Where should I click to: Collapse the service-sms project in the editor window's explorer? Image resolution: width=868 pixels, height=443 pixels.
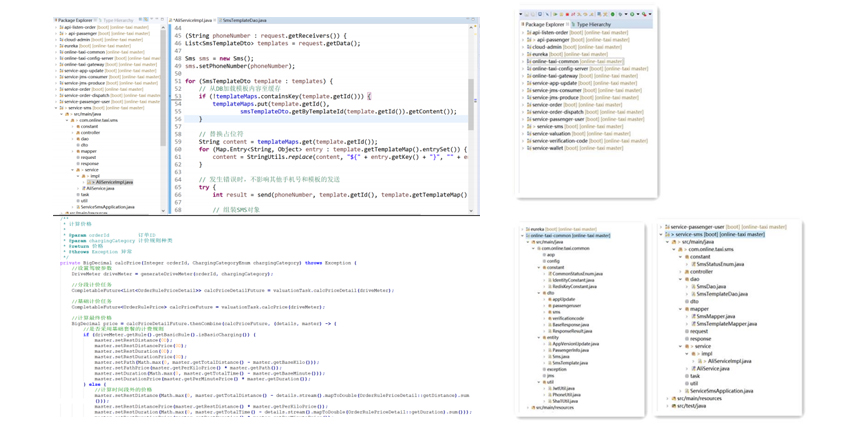click(56, 108)
